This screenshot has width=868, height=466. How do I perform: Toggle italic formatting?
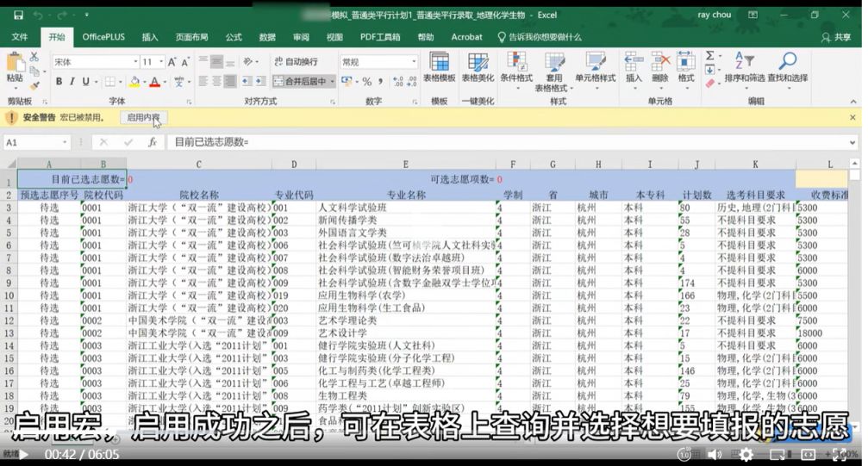[72, 82]
